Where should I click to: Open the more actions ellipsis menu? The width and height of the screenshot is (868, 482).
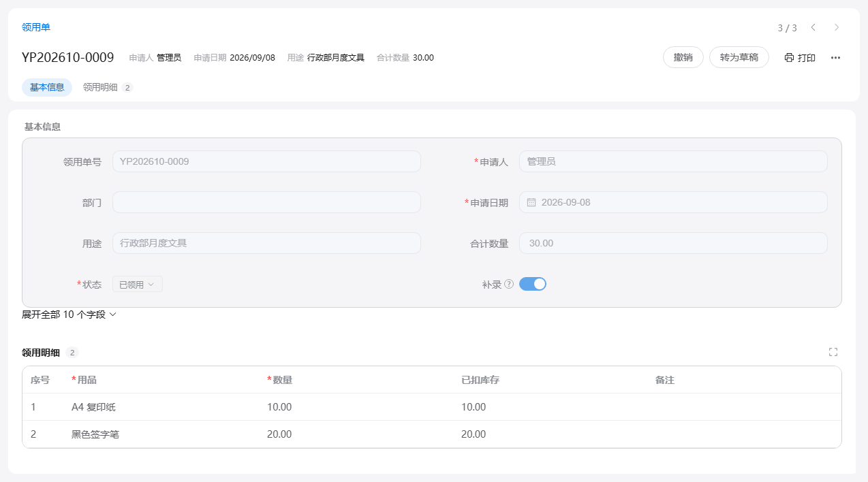click(836, 58)
